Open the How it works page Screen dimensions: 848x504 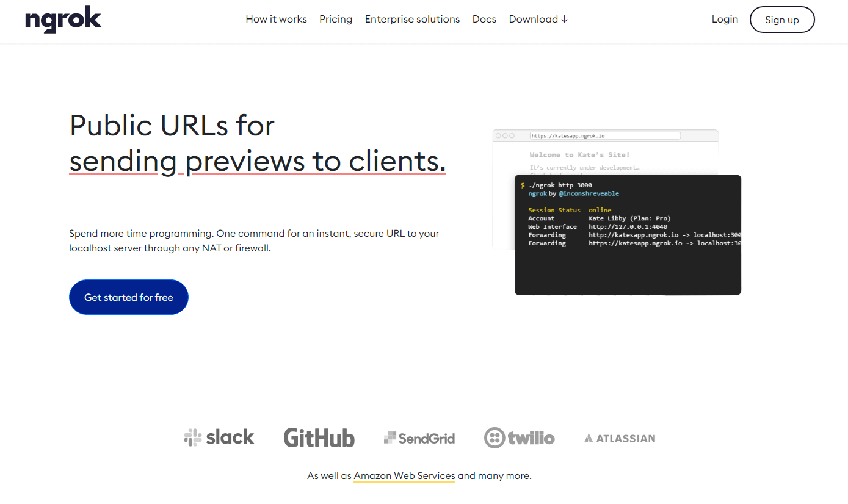point(276,20)
